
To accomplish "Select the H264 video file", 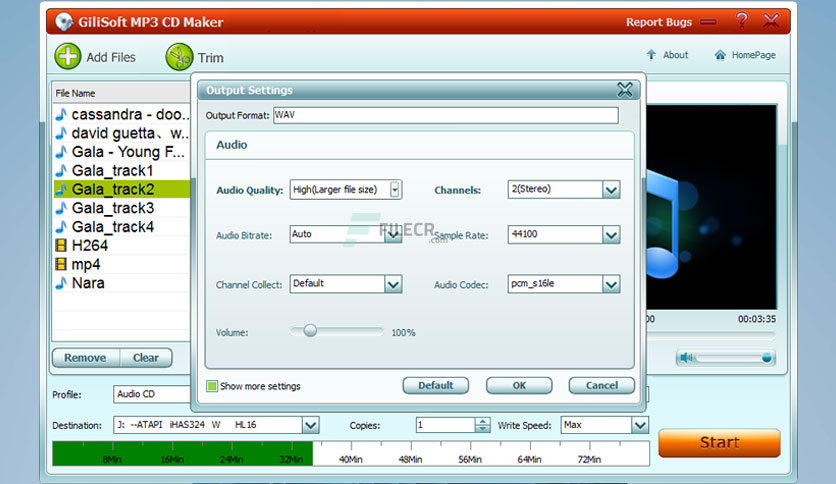I will 122,245.
